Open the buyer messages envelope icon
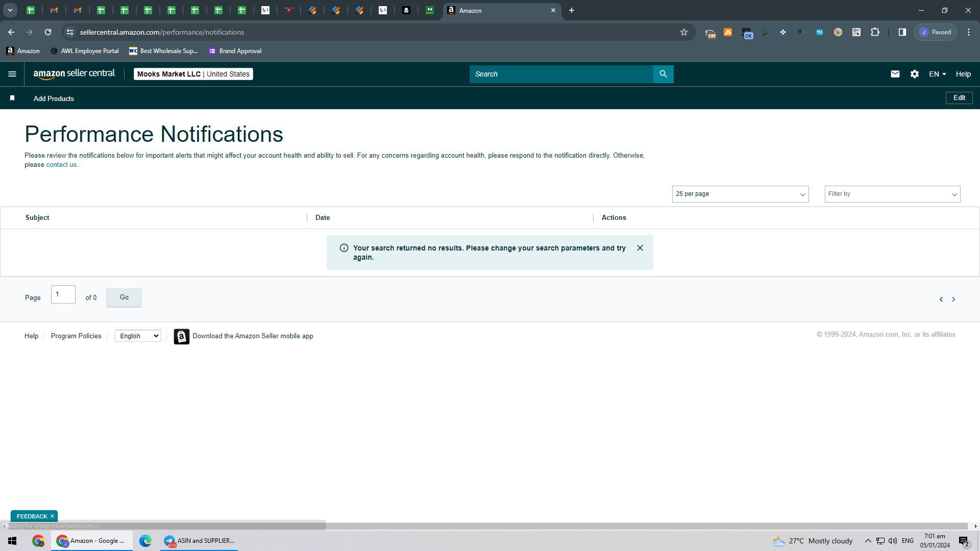980x551 pixels. click(x=895, y=74)
